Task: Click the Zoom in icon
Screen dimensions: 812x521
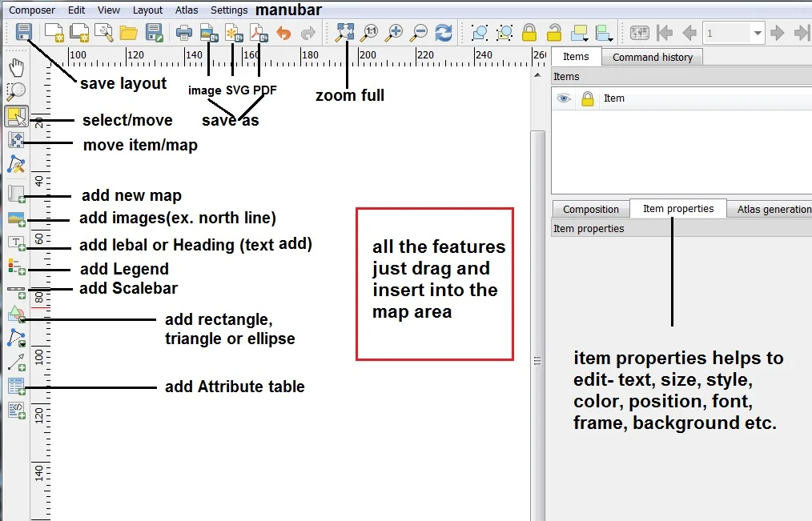Action: pos(394,33)
